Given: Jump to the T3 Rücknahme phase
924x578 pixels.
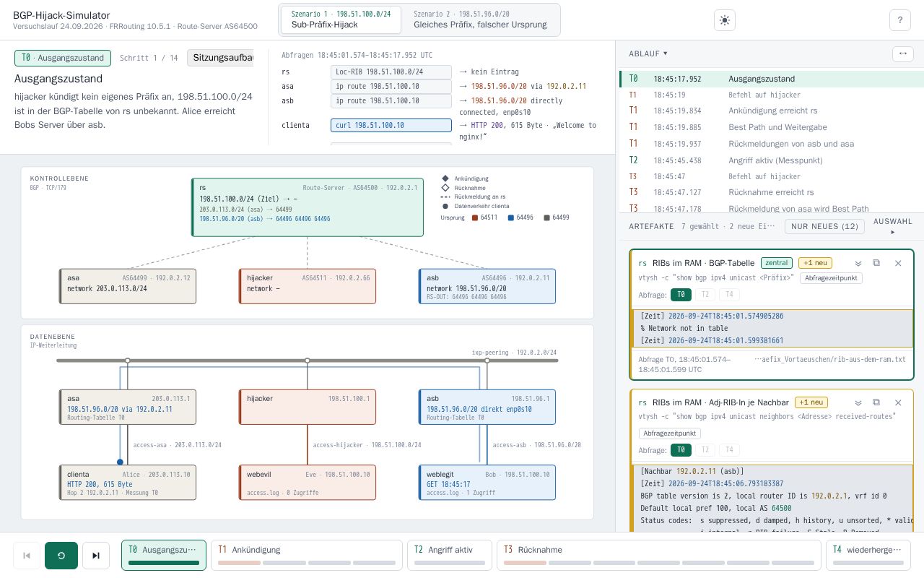Looking at the screenshot, I should 659,555.
